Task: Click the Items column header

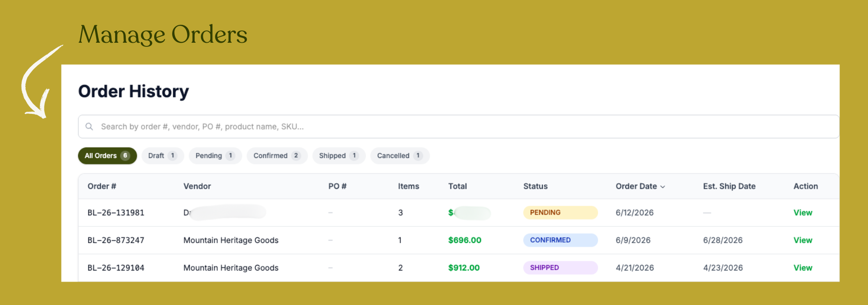Action: point(409,186)
